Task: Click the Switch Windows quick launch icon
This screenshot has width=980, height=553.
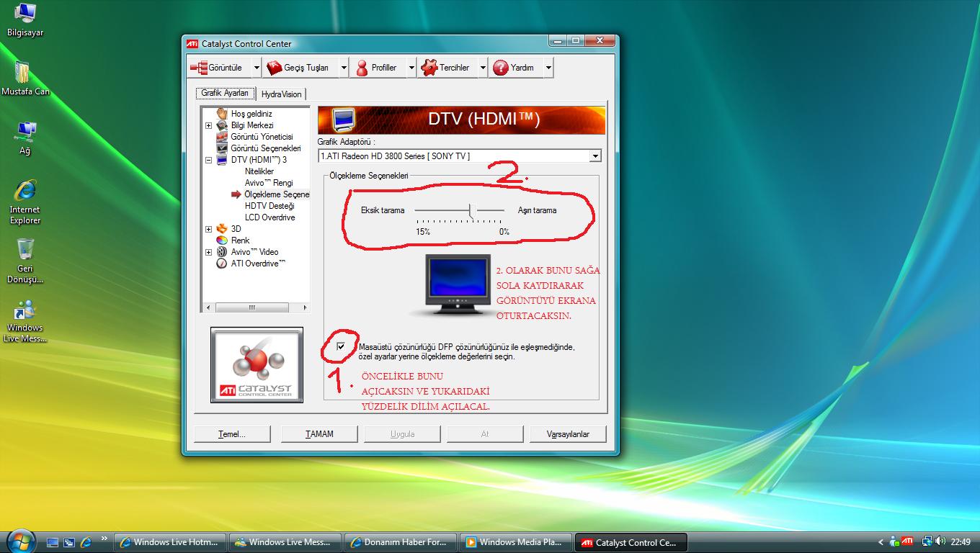Action: click(69, 542)
